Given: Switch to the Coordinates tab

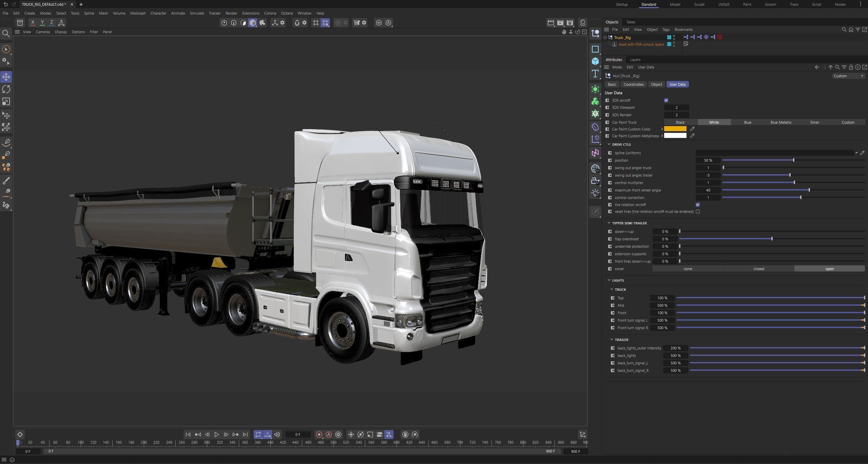Looking at the screenshot, I should point(633,84).
